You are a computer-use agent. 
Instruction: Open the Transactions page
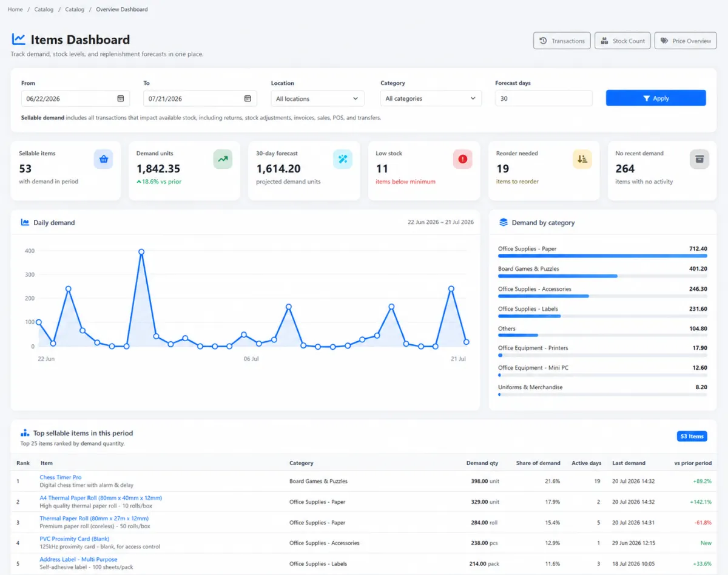click(562, 41)
